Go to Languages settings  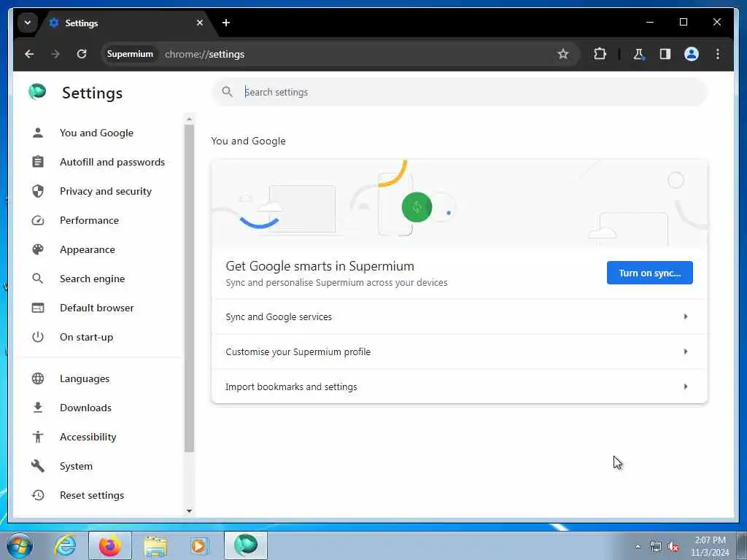click(85, 378)
